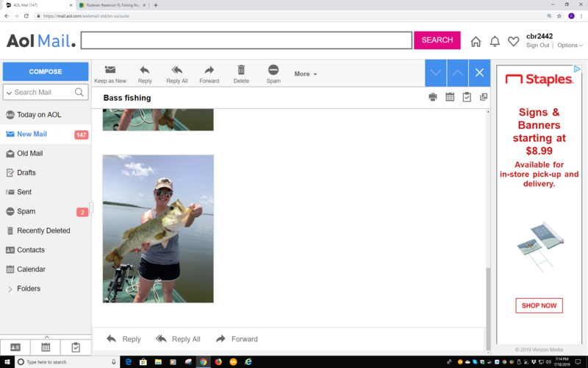Click the top toolbar Forward arrow icon
Image resolution: width=588 pixels, height=368 pixels.
[209, 70]
